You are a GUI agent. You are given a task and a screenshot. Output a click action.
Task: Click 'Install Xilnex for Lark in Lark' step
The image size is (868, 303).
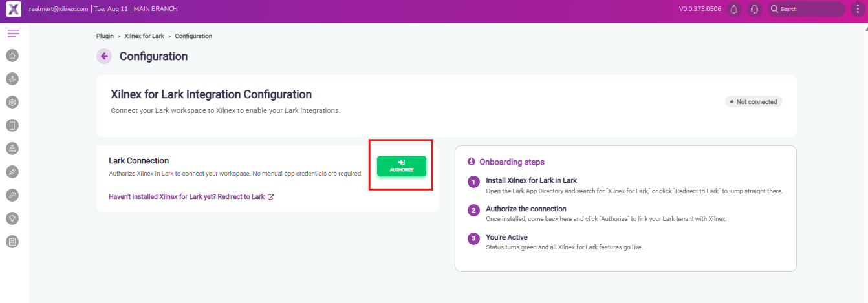(x=532, y=180)
